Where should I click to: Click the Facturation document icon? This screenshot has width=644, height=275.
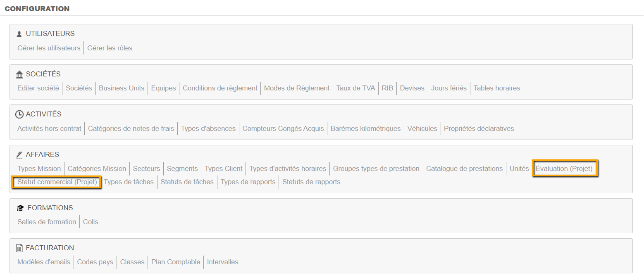(19, 248)
